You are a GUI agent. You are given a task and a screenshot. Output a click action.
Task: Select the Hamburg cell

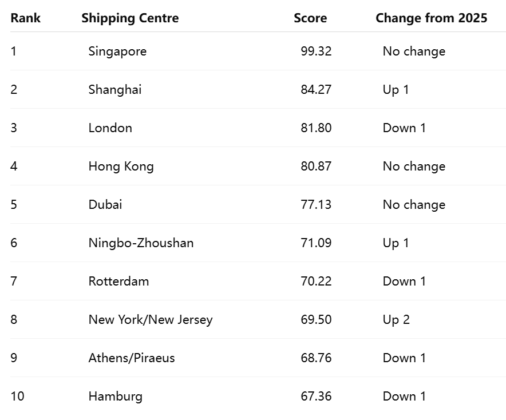coord(116,397)
